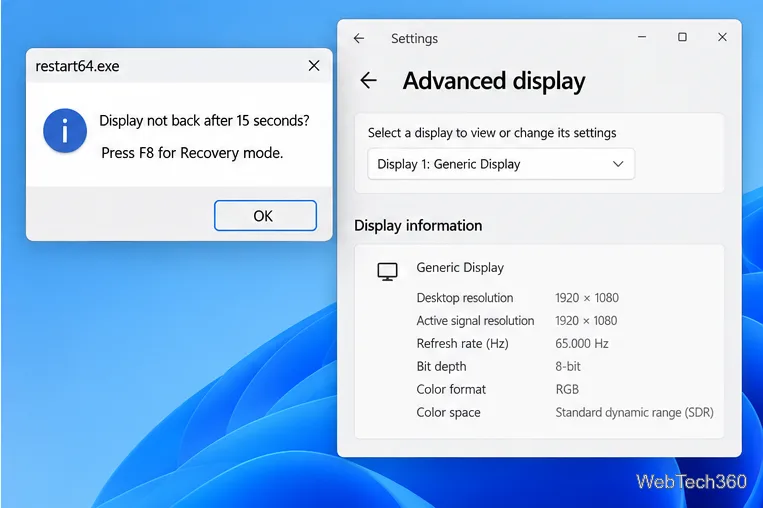The width and height of the screenshot is (763, 508).
Task: Click back arrow beside Advanced display heading
Action: [369, 80]
